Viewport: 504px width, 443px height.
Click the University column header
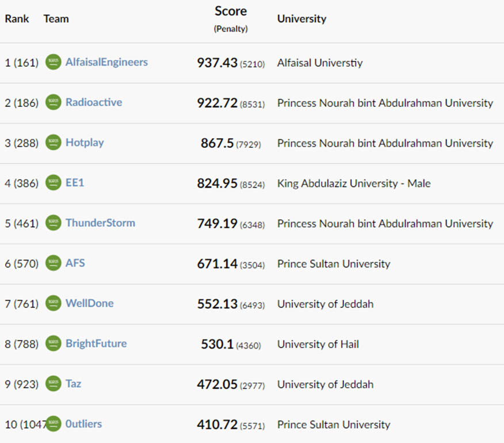click(x=302, y=19)
